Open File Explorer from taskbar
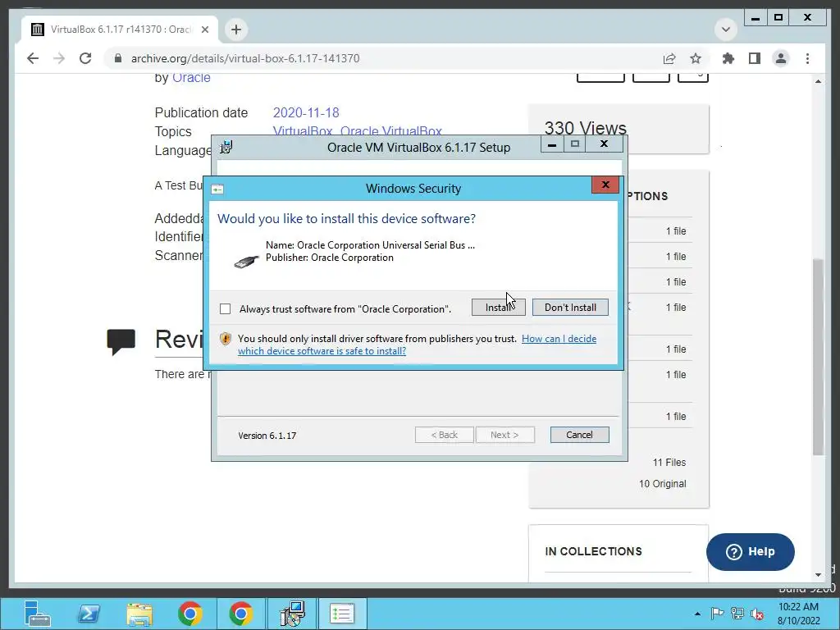The image size is (840, 630). pyautogui.click(x=139, y=614)
